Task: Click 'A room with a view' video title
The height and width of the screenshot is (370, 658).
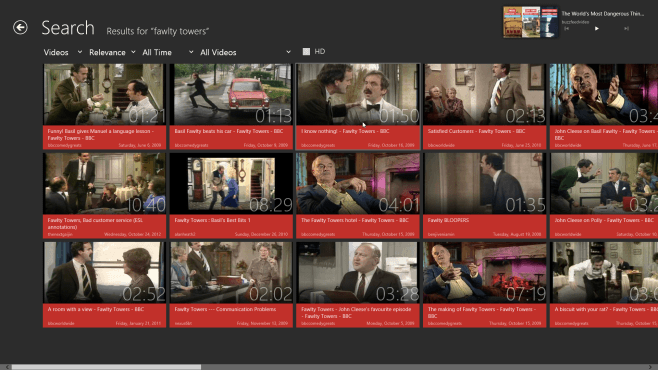Action: [96, 309]
